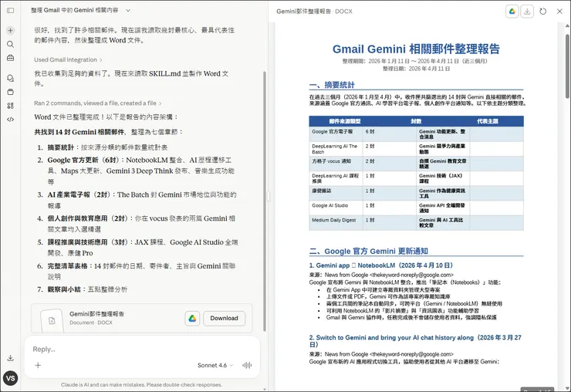Click text 整理日期: 2026 年 4 月 11 日

pyautogui.click(x=416, y=69)
